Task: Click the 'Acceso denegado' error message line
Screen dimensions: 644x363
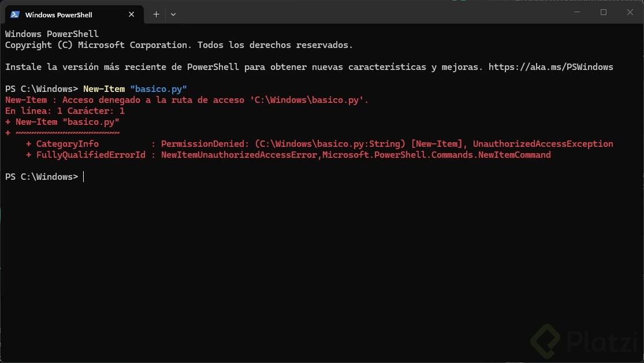Action: (x=187, y=100)
